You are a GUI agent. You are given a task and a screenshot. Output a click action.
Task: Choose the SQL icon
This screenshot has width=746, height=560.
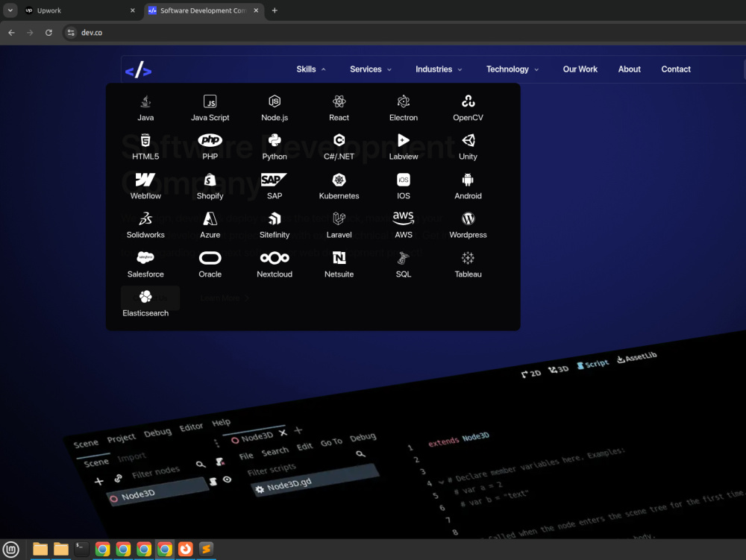(404, 258)
